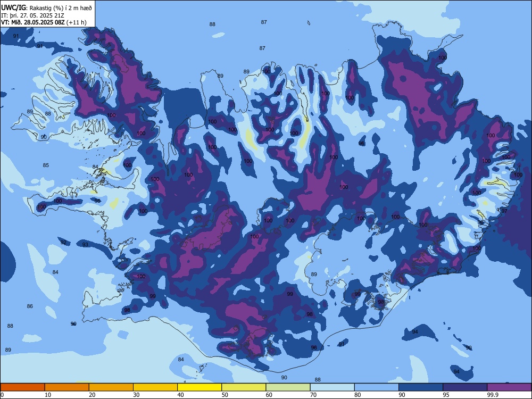Click the light blue 80–90 legend swatch

[377, 387]
